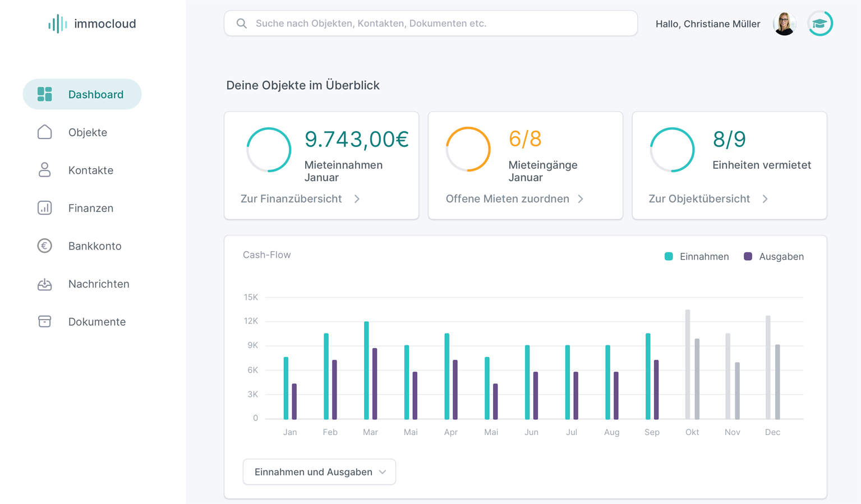Click the Deine Objekte im Überblick heading

(x=303, y=85)
